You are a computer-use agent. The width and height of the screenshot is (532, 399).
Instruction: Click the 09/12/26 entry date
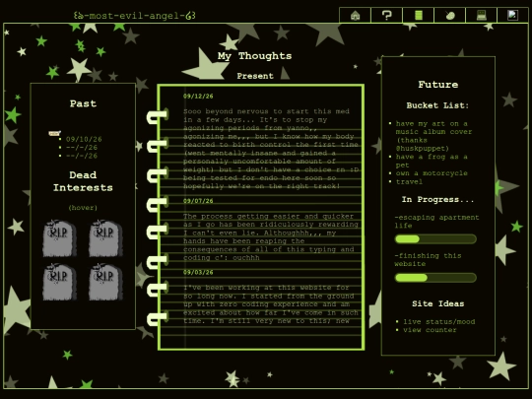(198, 96)
